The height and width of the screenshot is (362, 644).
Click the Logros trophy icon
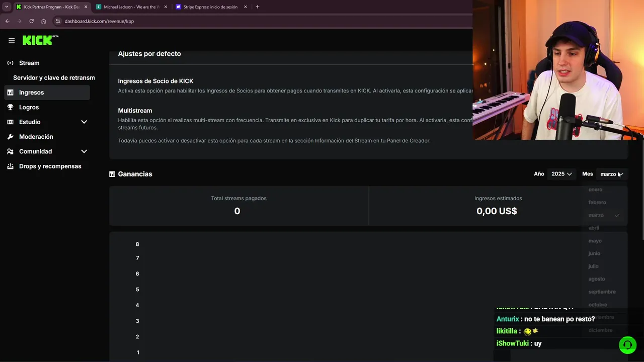10,107
